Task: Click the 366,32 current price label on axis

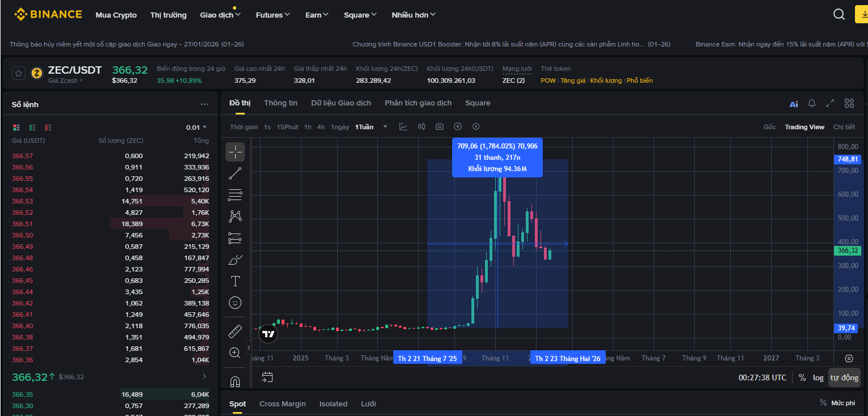Action: [x=848, y=251]
